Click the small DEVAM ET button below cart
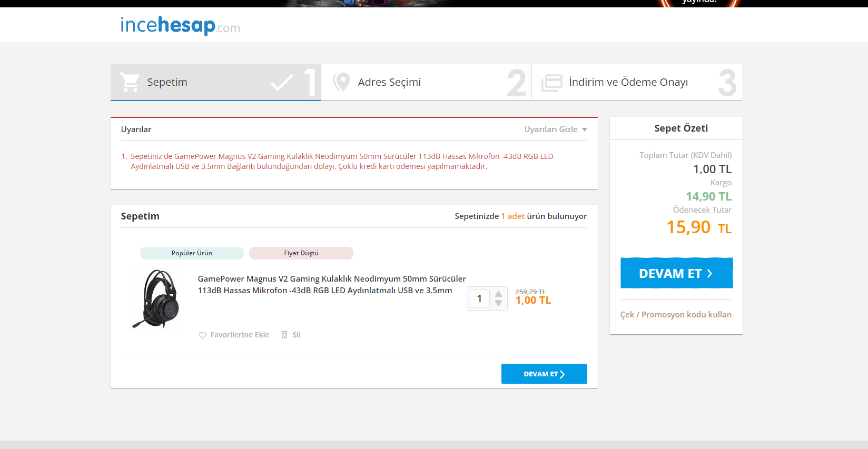The image size is (868, 449). point(544,374)
